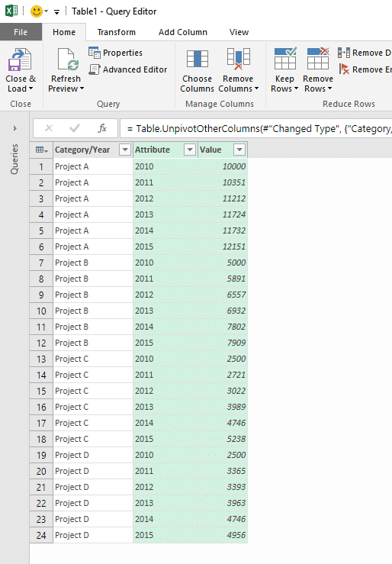Click the Choose Columns icon
The width and height of the screenshot is (392, 564).
click(x=198, y=59)
